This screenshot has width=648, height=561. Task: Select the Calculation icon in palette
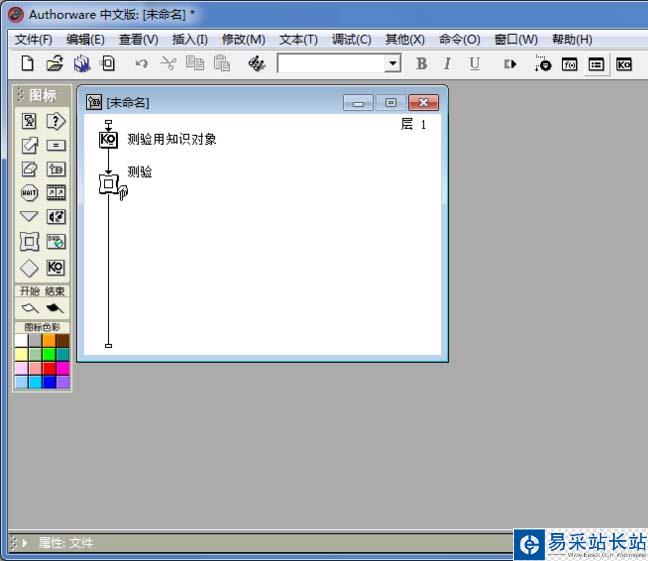click(56, 146)
